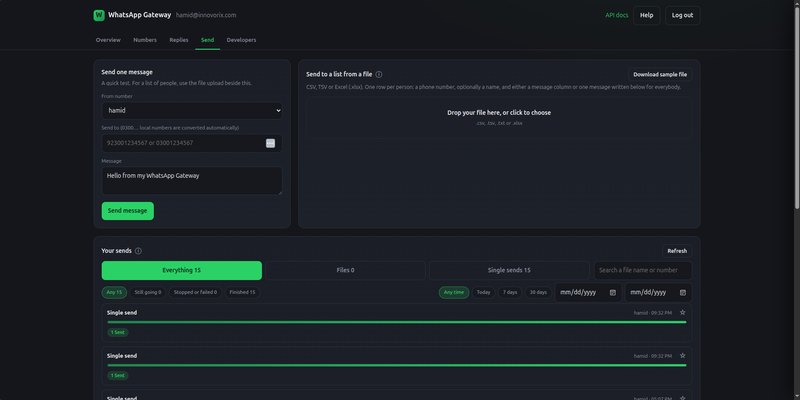Image resolution: width=800 pixels, height=400 pixels.
Task: Select the Any time range filter
Action: [454, 292]
